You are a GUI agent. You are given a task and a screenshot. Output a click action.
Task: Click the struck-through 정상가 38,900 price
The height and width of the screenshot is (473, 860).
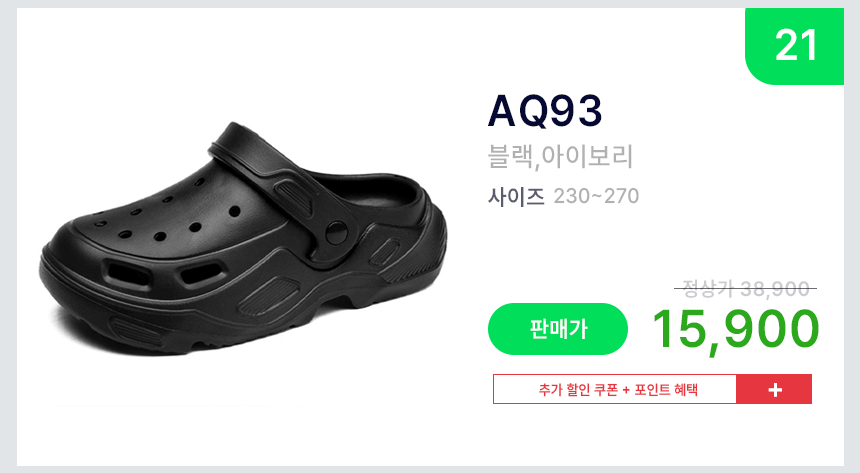pyautogui.click(x=745, y=288)
